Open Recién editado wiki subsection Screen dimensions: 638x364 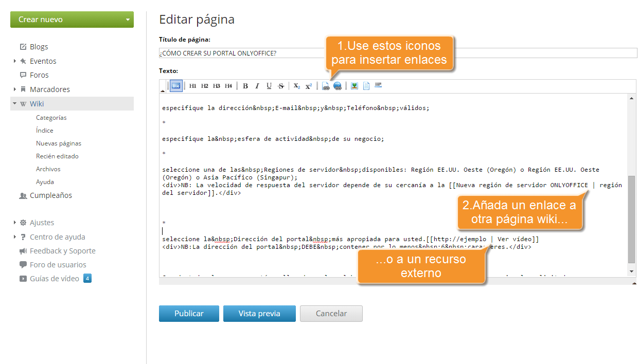tap(57, 156)
